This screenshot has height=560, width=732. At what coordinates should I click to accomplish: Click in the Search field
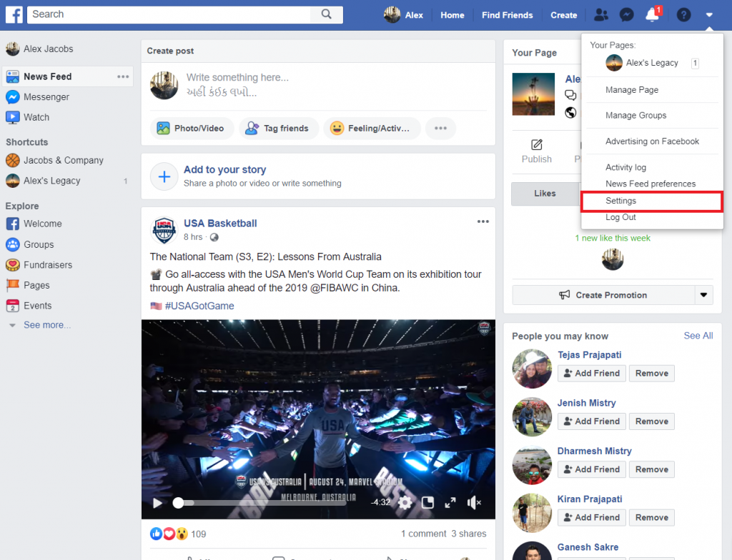click(x=169, y=14)
